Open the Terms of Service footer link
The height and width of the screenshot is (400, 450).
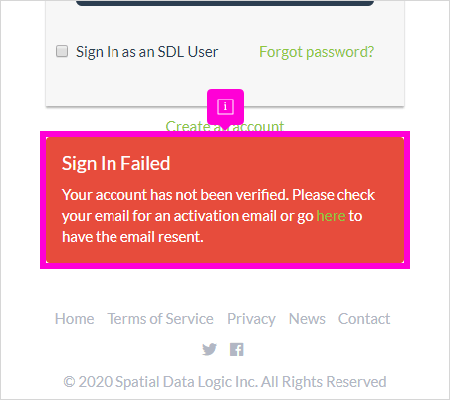coord(160,319)
